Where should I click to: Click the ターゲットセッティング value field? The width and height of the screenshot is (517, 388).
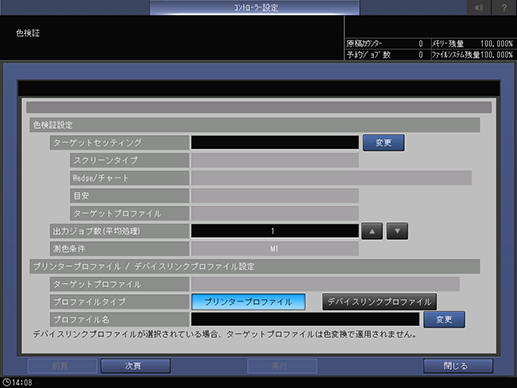[275, 143]
